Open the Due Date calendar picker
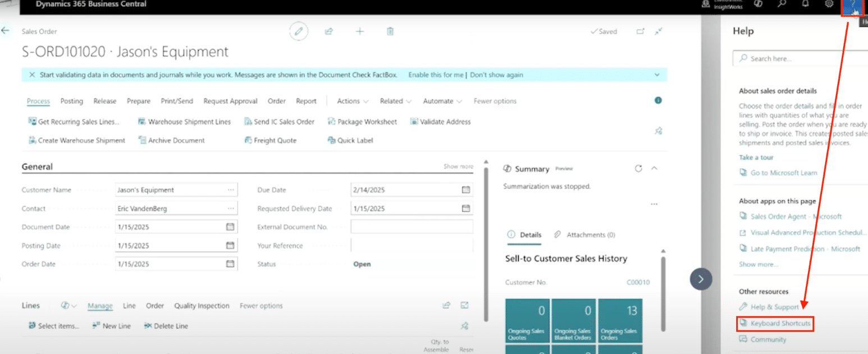This screenshot has height=354, width=868. coord(465,190)
